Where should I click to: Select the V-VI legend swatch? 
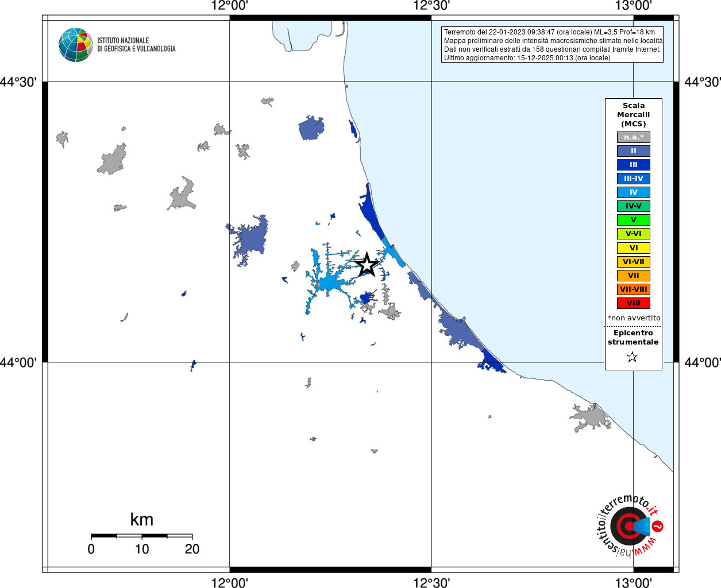tap(634, 234)
